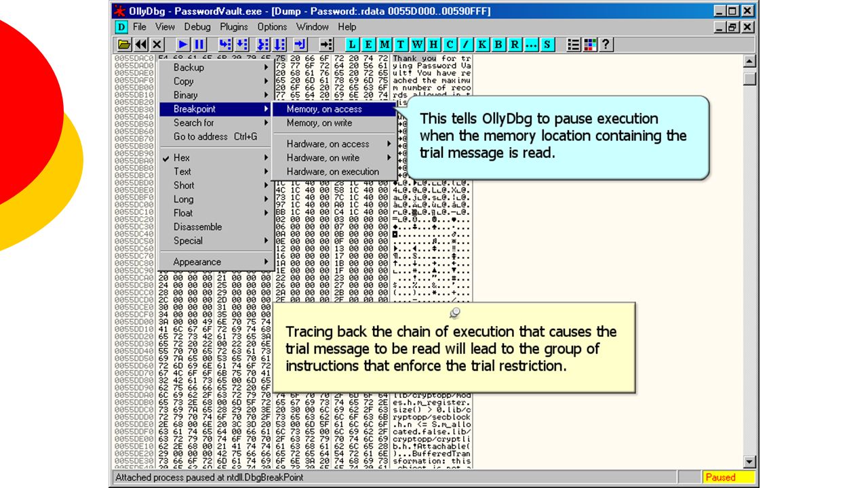The width and height of the screenshot is (868, 488).
Task: Click the vertical scrollbar thumb
Action: click(x=749, y=79)
